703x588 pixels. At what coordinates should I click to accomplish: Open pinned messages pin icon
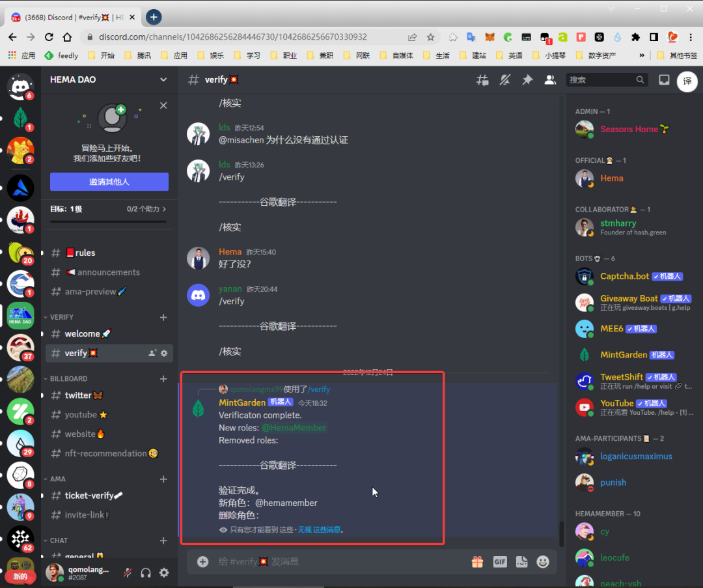click(527, 80)
